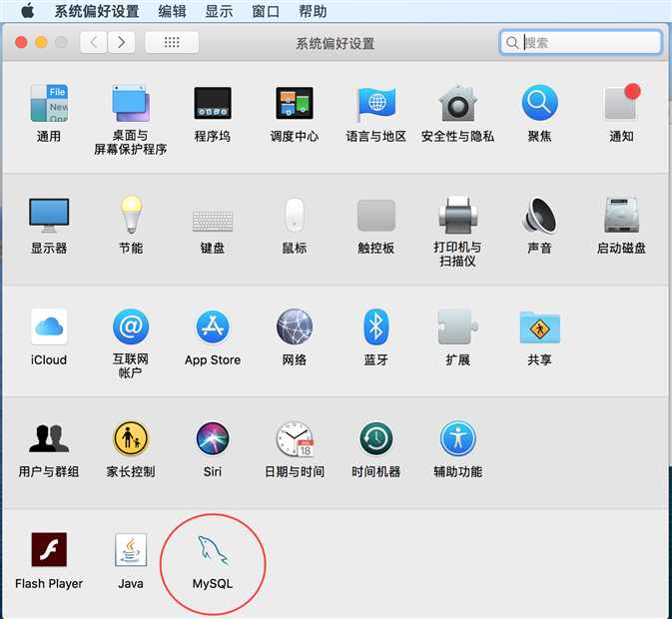Open the 编辑 menu
Screen dimensions: 672x619
point(172,11)
